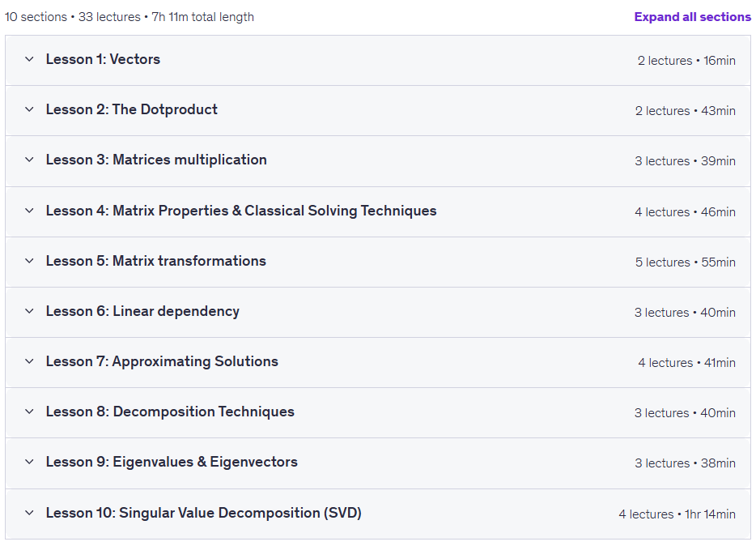Expand the Lesson 3: Matrices multiplication chevron
Image resolution: width=756 pixels, height=546 pixels.
point(29,160)
